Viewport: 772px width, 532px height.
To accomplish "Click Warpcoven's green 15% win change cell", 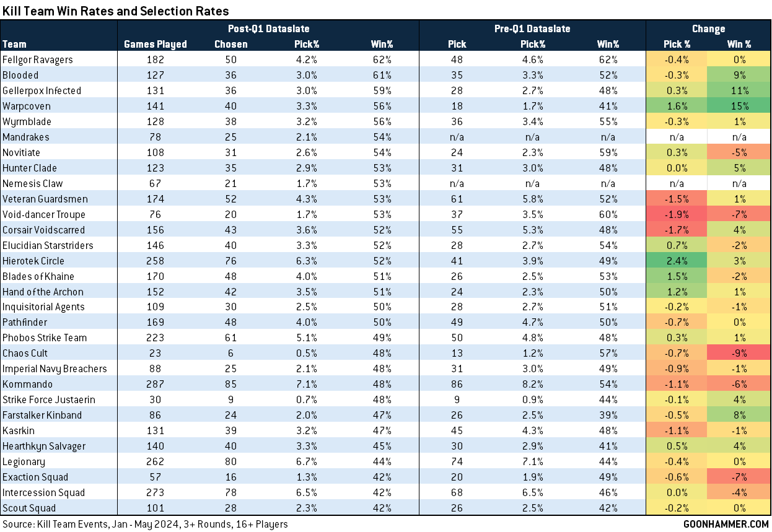I will 739,106.
